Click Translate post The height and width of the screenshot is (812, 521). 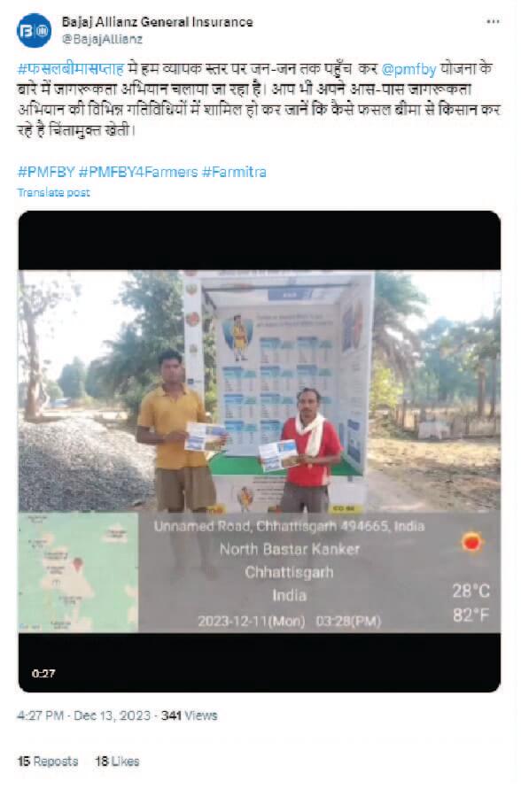[53, 193]
